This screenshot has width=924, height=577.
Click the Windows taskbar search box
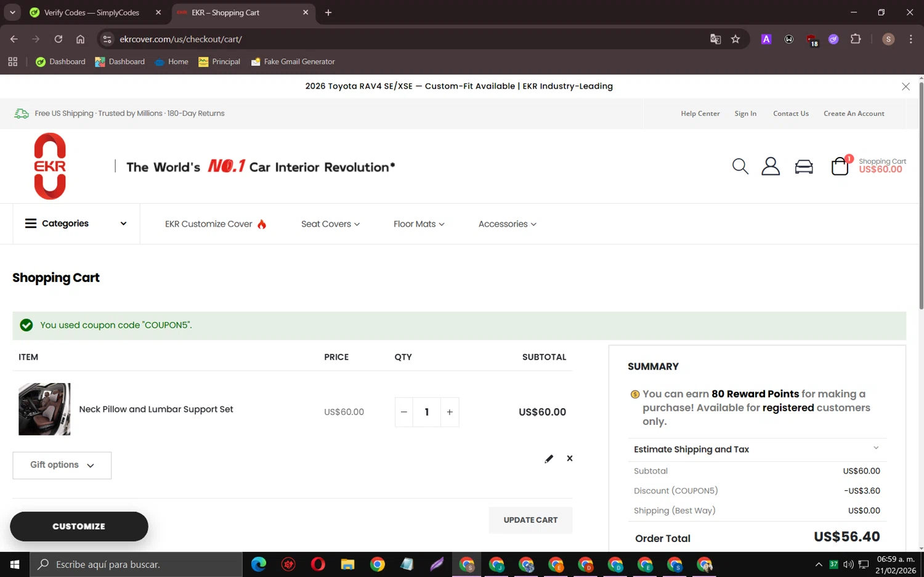136,564
